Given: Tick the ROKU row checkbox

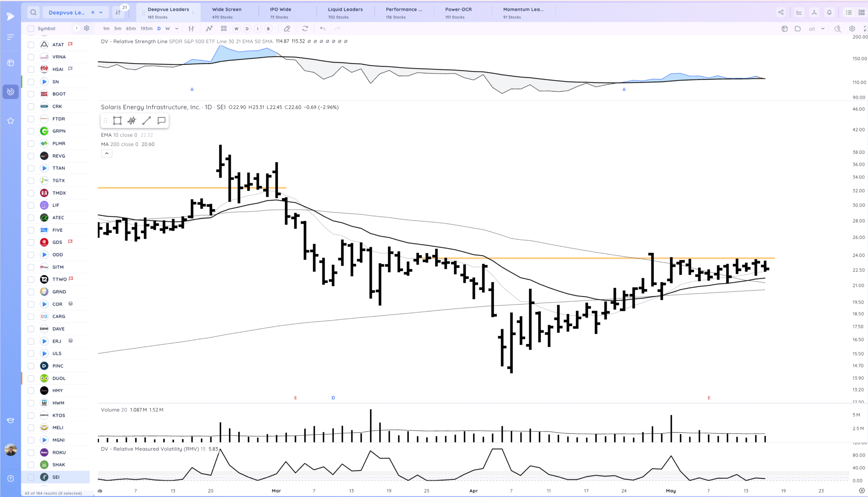Looking at the screenshot, I should click(x=31, y=452).
